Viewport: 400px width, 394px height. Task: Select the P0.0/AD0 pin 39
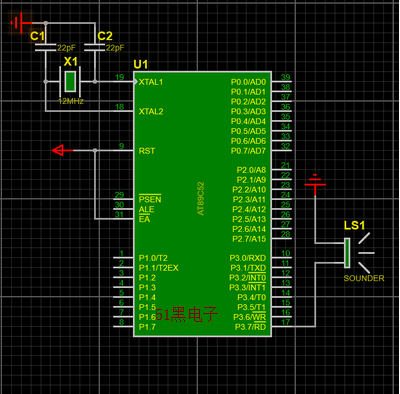pyautogui.click(x=282, y=81)
